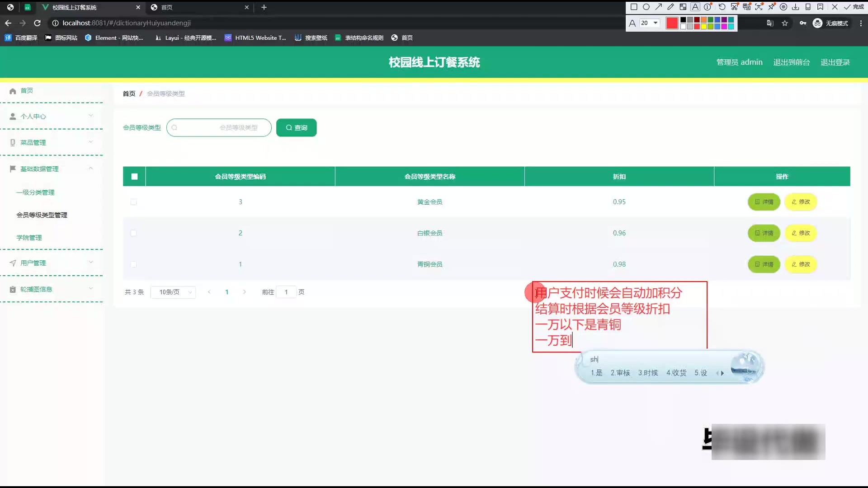
Task: Open 首页 in the sidebar
Action: 52,91
